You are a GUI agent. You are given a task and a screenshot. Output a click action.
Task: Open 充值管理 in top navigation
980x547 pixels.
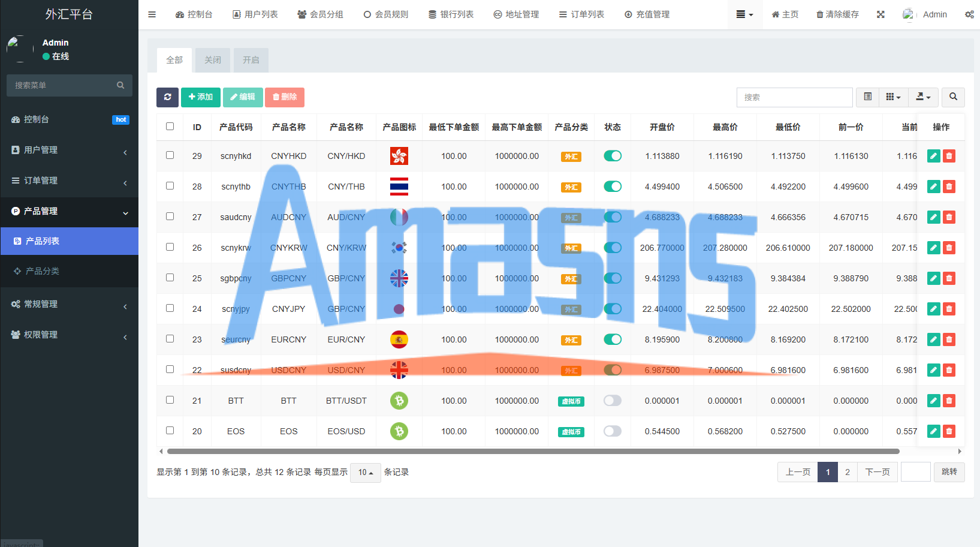(647, 14)
